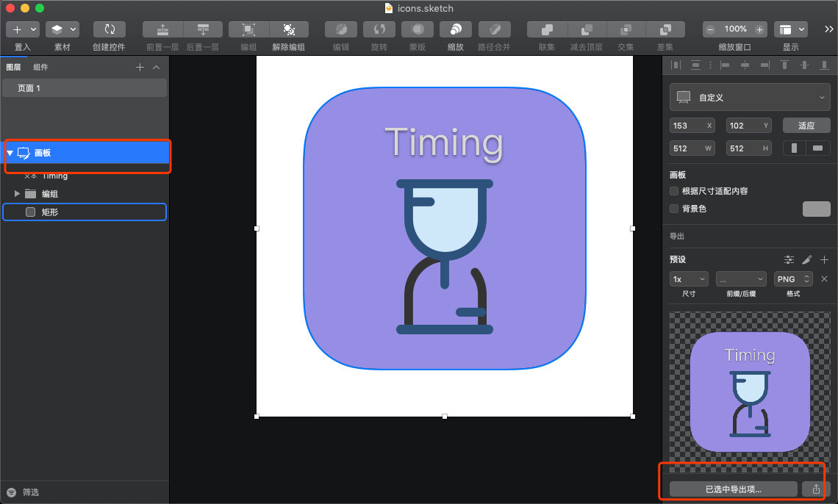Open the prefix/suffix dropdown
The image size is (838, 504).
[x=741, y=279]
